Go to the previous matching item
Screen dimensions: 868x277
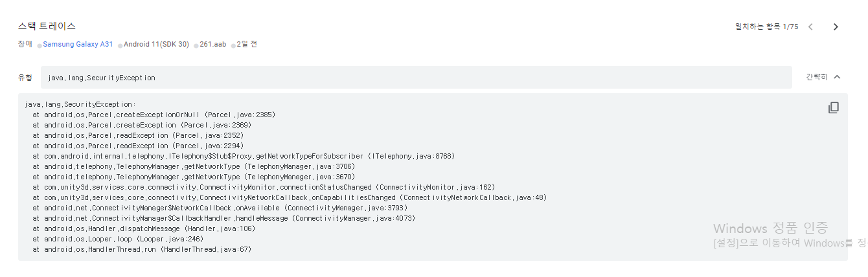point(810,27)
